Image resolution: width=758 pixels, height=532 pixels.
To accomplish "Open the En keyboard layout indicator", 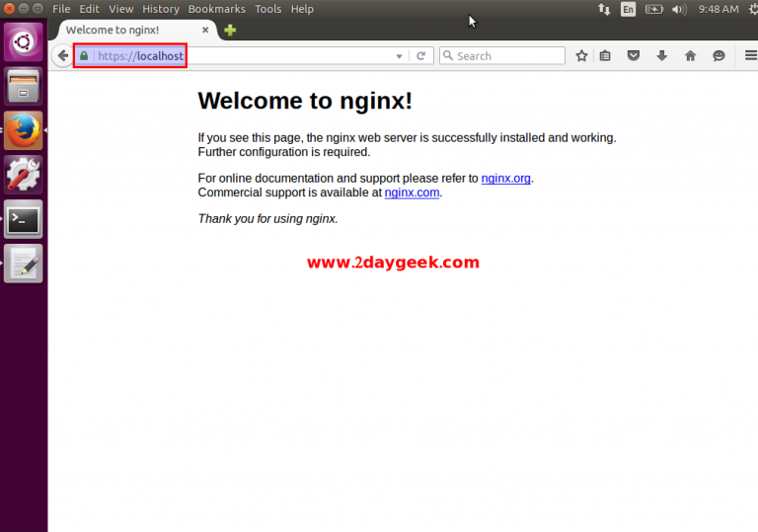I will pos(629,9).
